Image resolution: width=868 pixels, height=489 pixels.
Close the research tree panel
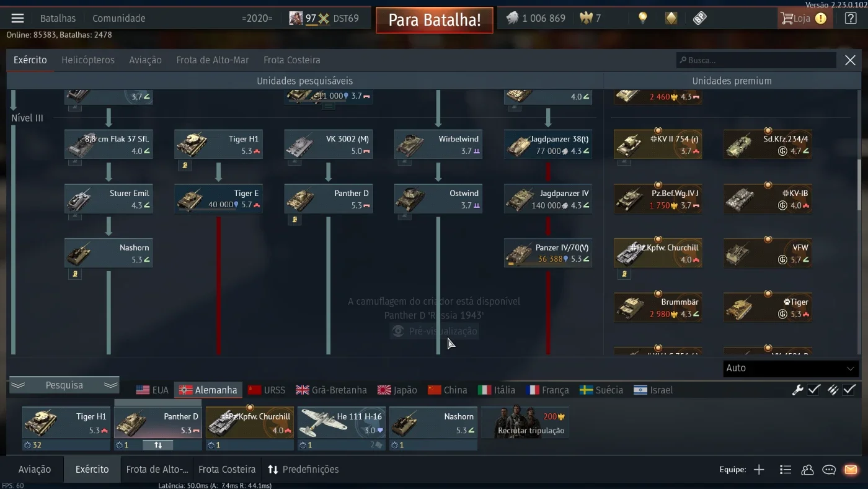pos(850,60)
